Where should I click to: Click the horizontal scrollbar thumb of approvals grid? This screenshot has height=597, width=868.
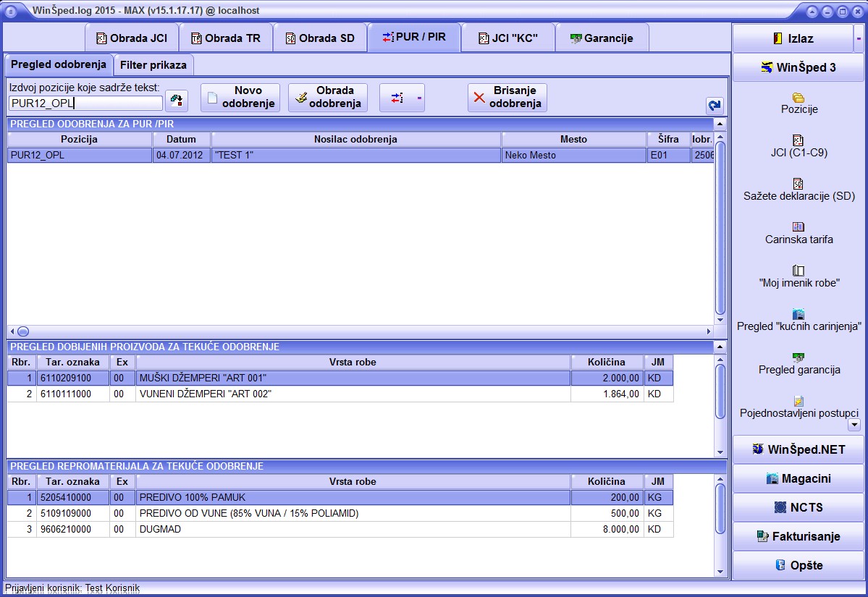(22, 331)
